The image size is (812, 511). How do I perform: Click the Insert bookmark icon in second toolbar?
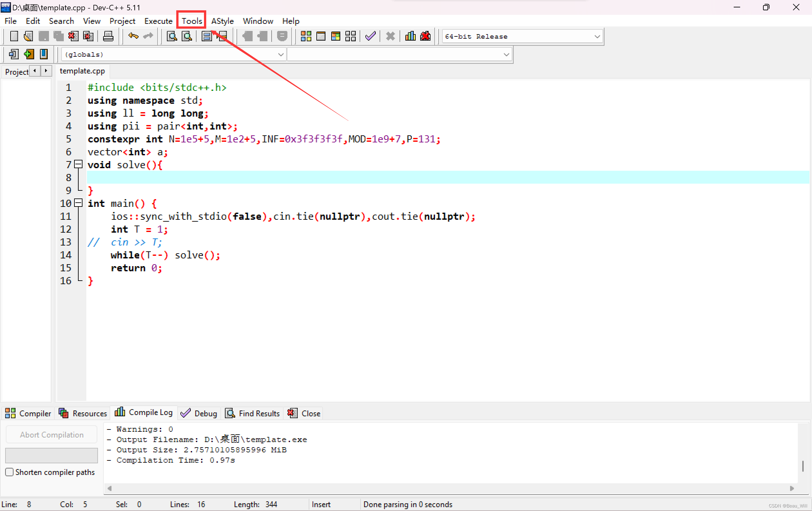click(29, 54)
